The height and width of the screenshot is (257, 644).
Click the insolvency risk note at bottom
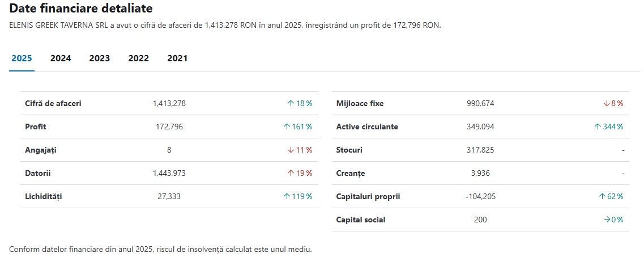161,249
